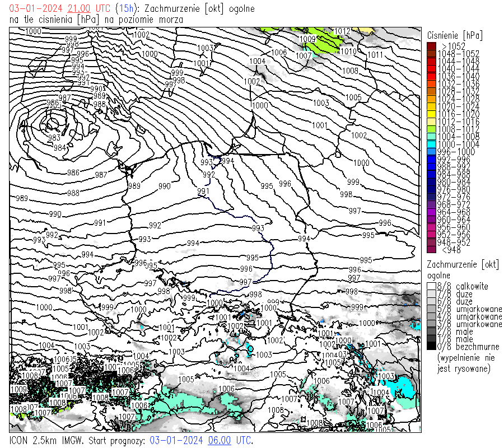Click the 1011 isobar label in northeast
The image size is (504, 448).
(375, 54)
